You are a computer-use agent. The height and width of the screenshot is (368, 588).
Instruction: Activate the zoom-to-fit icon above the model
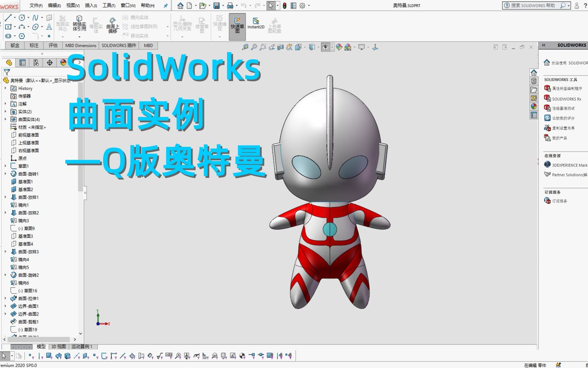[x=245, y=47]
